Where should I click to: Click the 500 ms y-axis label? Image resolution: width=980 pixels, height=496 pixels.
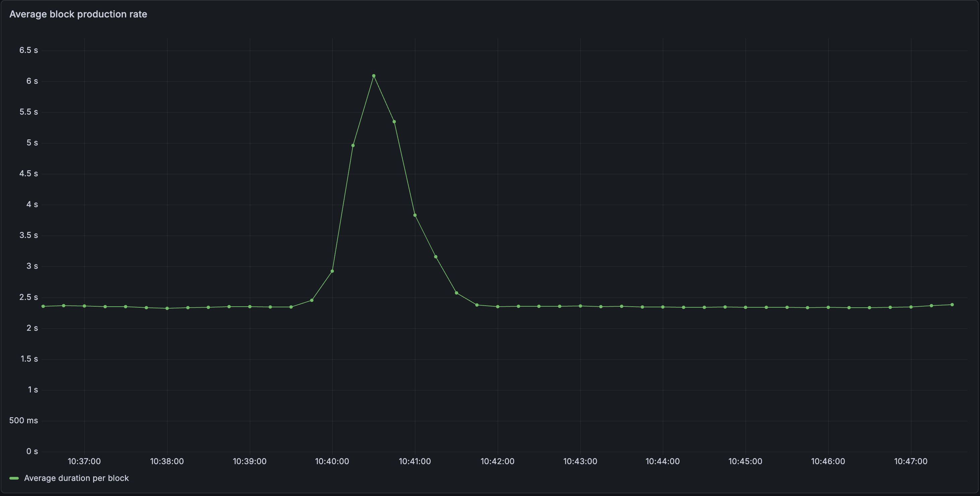(x=23, y=421)
